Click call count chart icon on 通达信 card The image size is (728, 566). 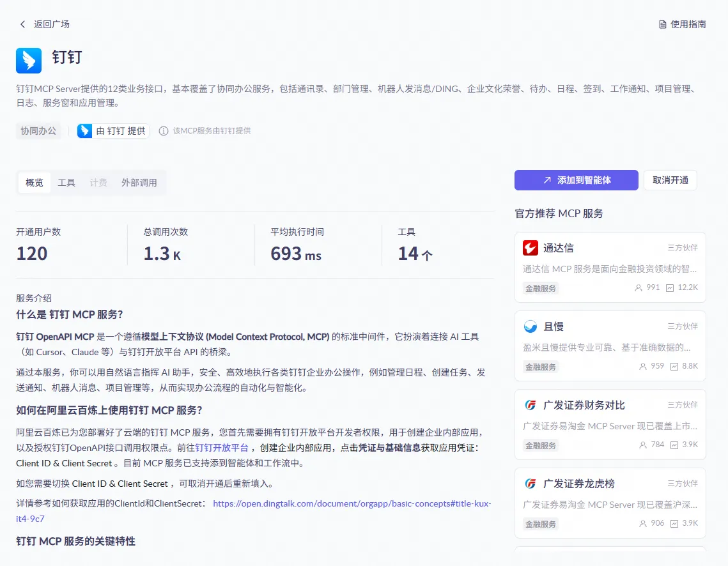(669, 287)
